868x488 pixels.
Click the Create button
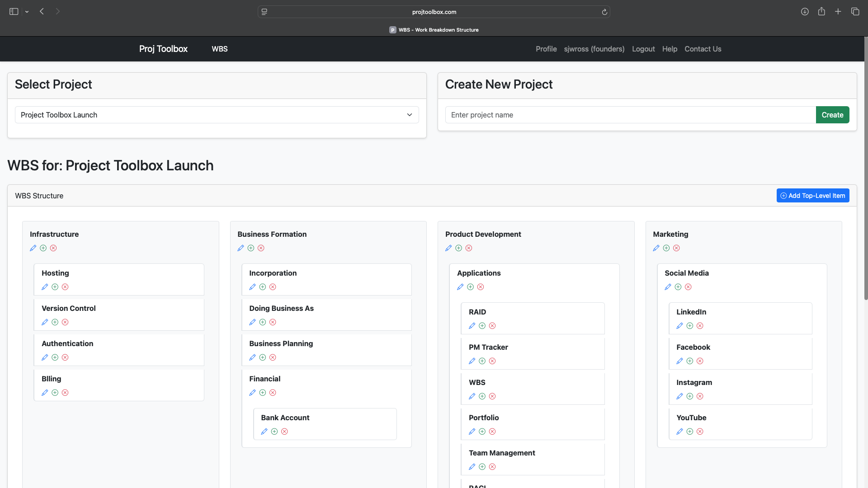[832, 115]
